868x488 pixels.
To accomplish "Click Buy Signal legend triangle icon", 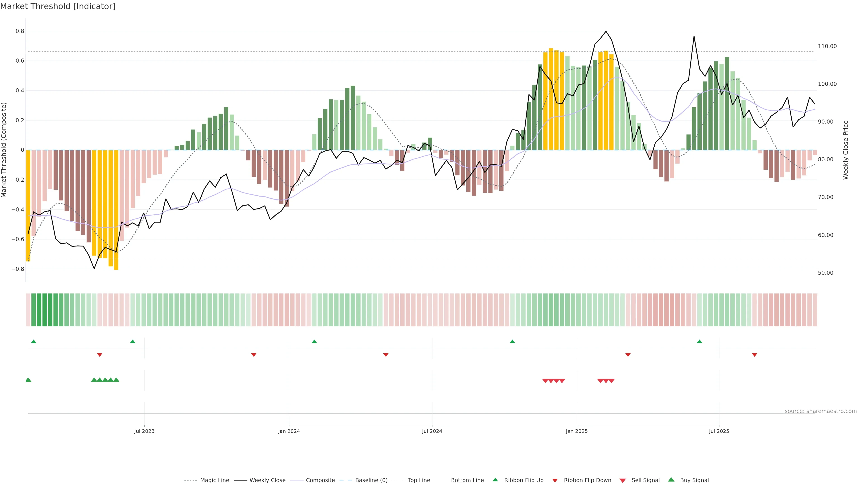I will point(671,480).
